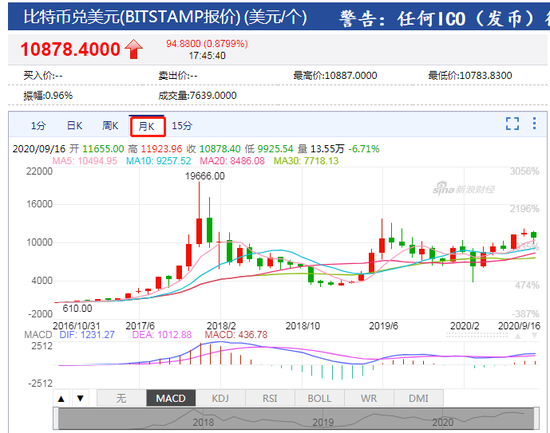The image size is (550, 433).
Task: Click the 2018/2 date axis label
Action: pyautogui.click(x=221, y=326)
